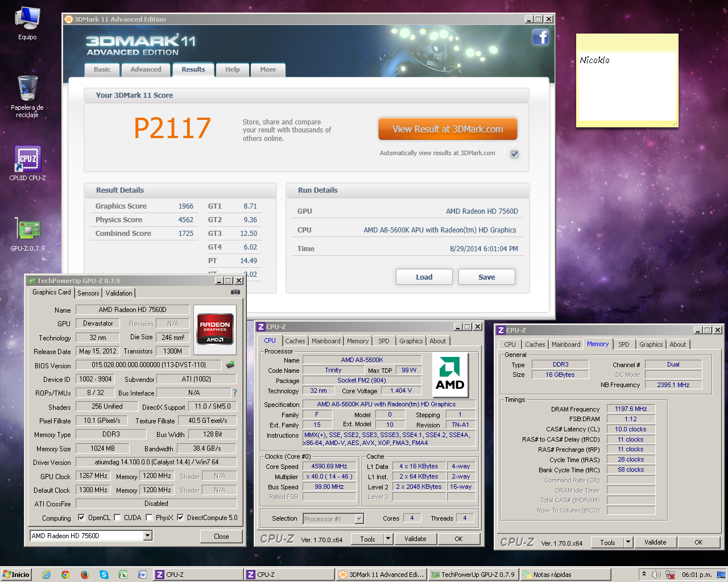Click View Result at 3DMark.com button
The height and width of the screenshot is (582, 728).
tap(448, 129)
